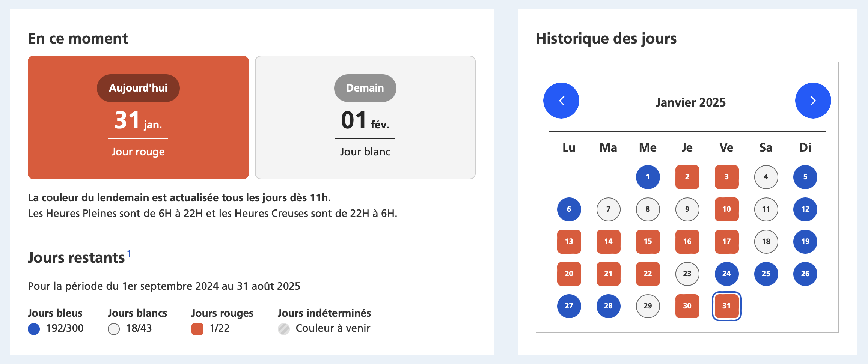
Task: Select the red day 31 in the calendar
Action: (726, 306)
